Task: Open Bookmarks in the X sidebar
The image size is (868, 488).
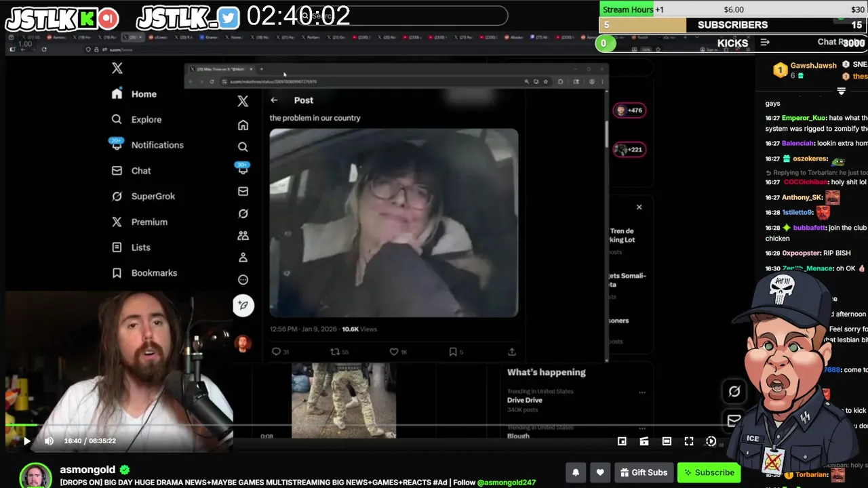Action: [x=145, y=272]
